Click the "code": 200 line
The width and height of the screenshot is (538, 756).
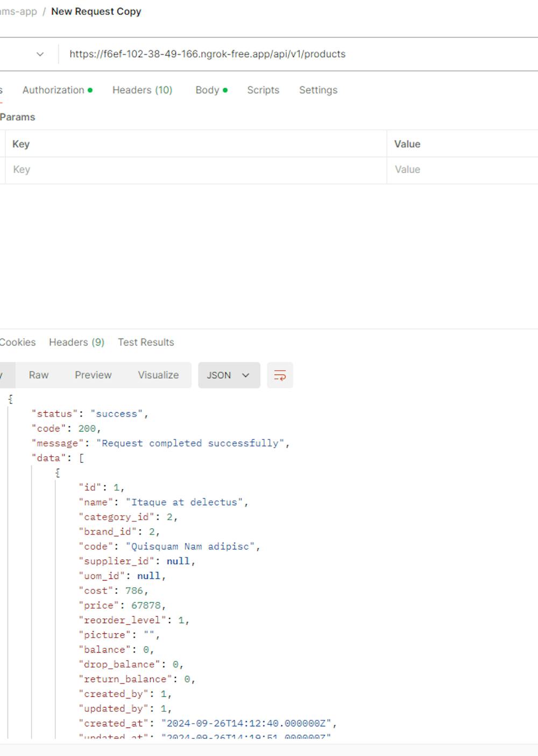click(66, 428)
